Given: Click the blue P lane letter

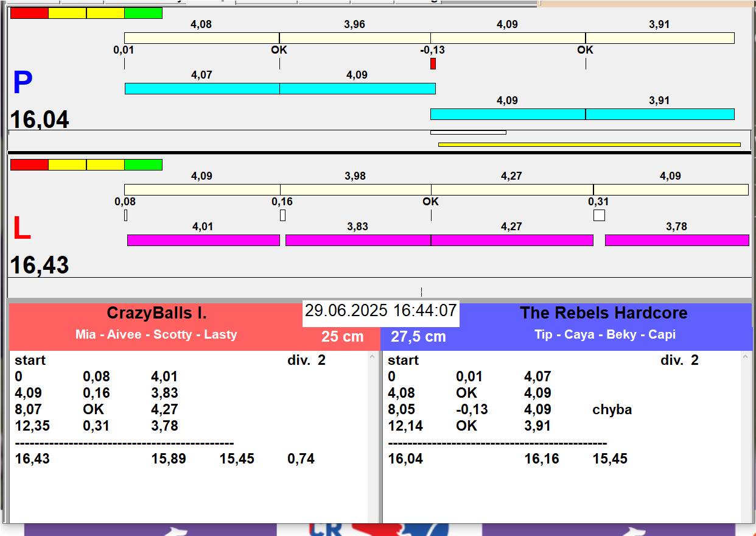Looking at the screenshot, I should [x=23, y=83].
